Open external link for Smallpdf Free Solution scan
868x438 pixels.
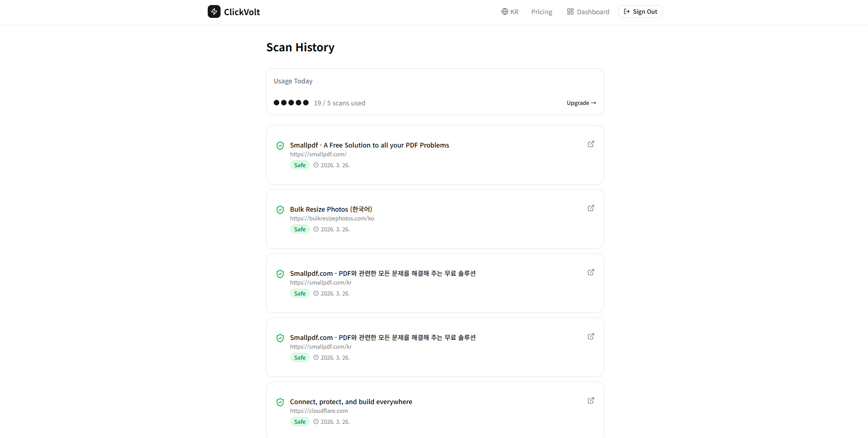(x=591, y=144)
